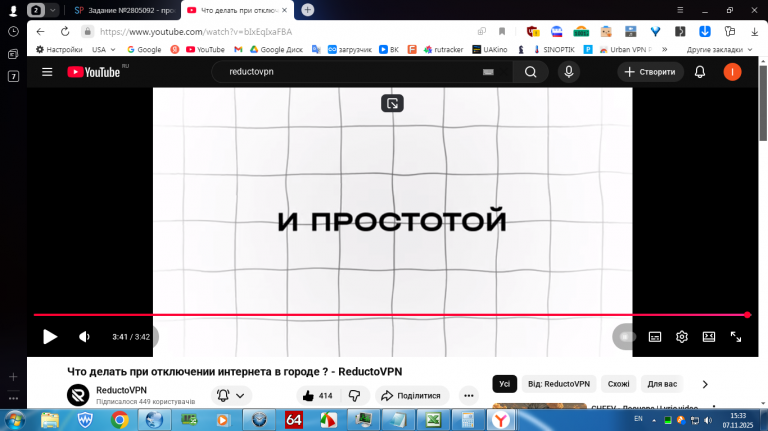Add a panel to browser sidebar
768x431 pixels.
[13, 377]
